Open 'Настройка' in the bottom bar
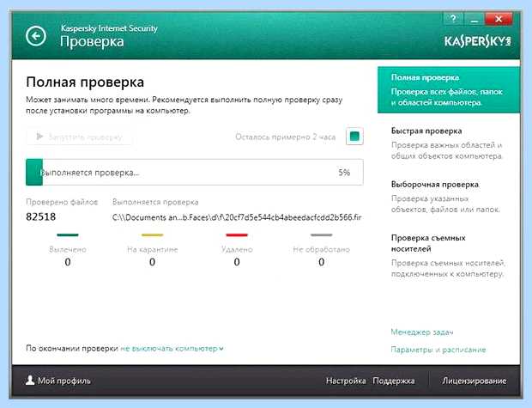 click(x=346, y=381)
